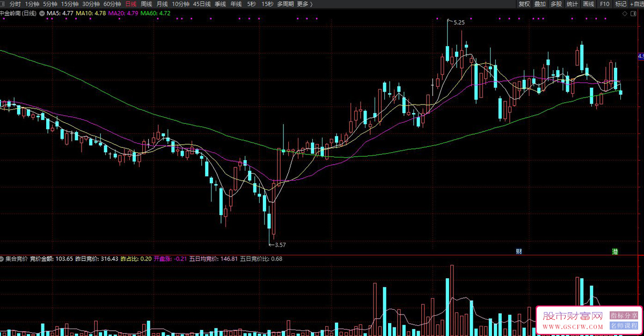Open the 多股 multi-stock view
Screen dimensions: 644x336
pyautogui.click(x=557, y=4)
